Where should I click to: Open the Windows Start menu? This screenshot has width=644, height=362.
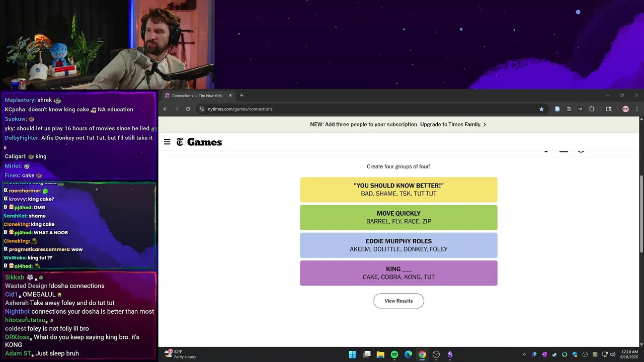pos(352,354)
